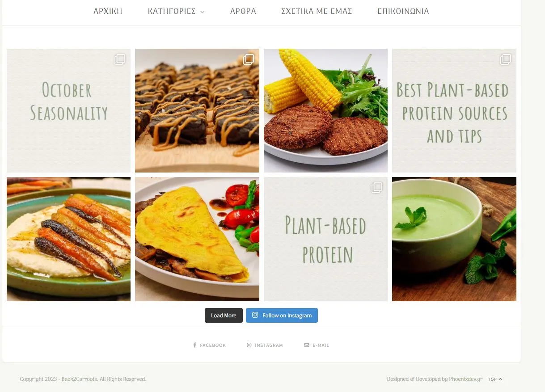Click the carousel icon on brownies photo

coord(249,59)
